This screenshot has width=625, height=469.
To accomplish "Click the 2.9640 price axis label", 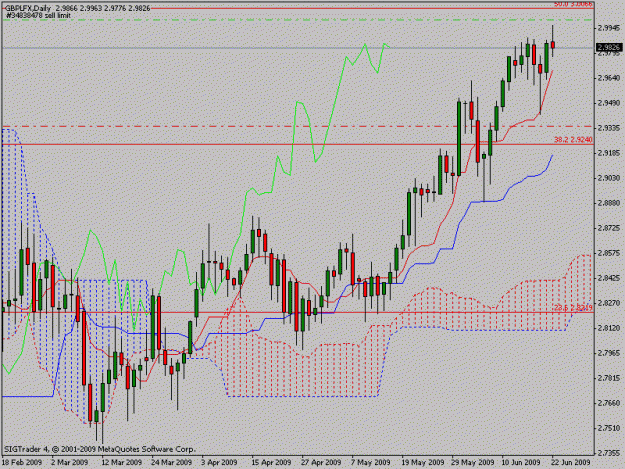I will 609,78.
